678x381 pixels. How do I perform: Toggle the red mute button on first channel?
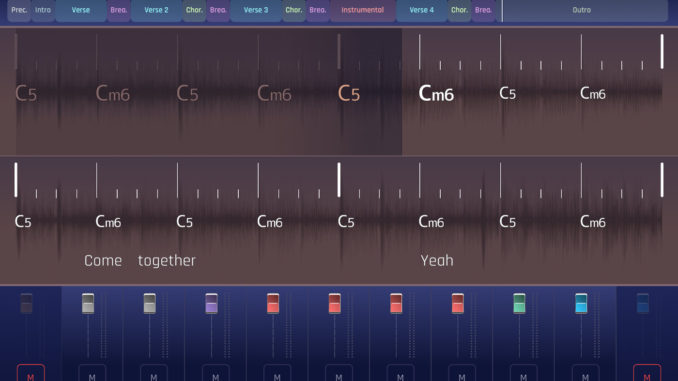tap(31, 374)
